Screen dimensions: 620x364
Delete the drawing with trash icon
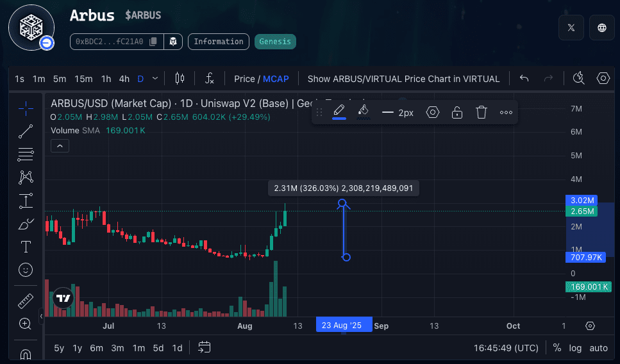(x=482, y=113)
